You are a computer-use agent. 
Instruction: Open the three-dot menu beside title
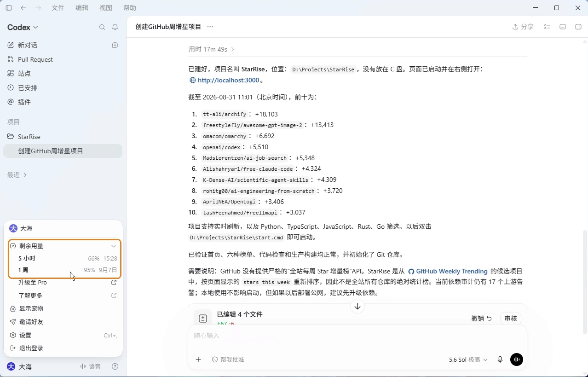[x=210, y=27]
